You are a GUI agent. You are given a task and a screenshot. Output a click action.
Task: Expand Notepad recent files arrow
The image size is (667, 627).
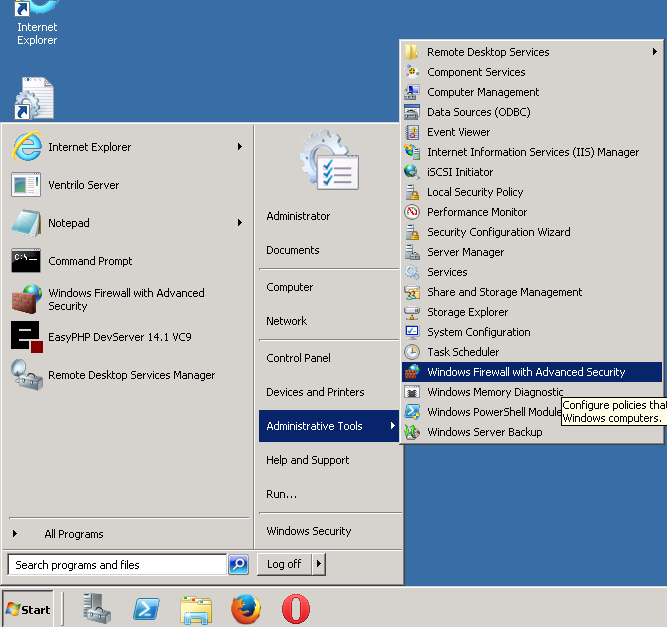(x=240, y=222)
